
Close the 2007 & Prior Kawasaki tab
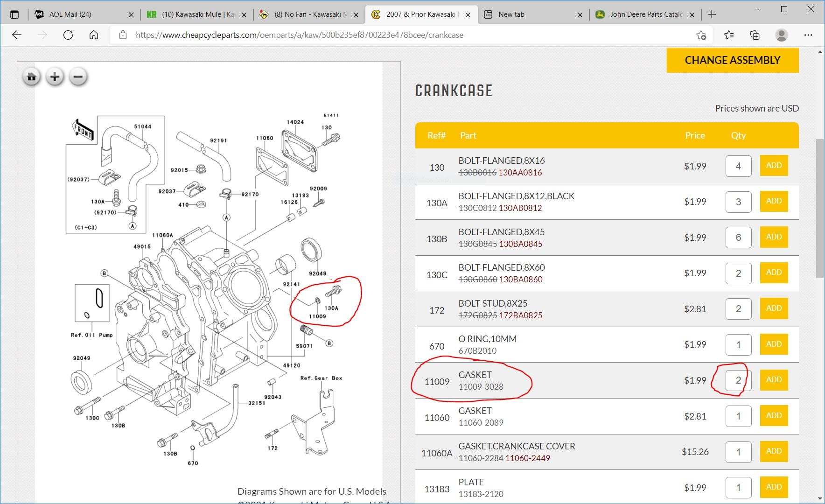(x=468, y=15)
